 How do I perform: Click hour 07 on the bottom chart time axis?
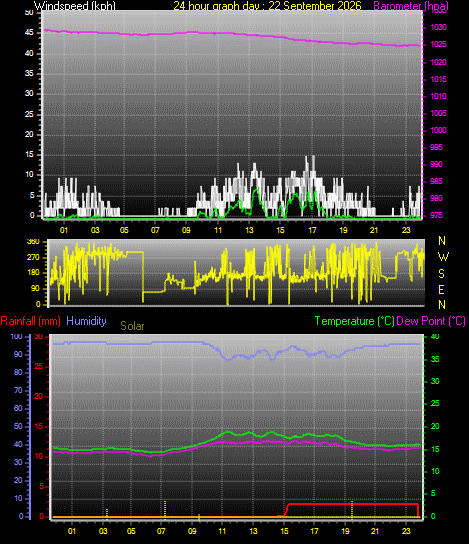tap(161, 531)
